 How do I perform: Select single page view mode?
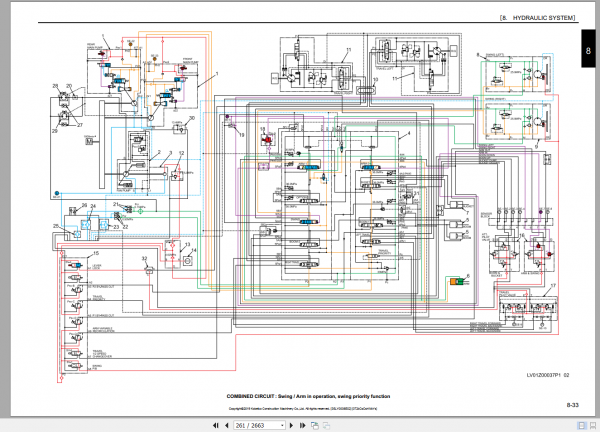(x=582, y=425)
